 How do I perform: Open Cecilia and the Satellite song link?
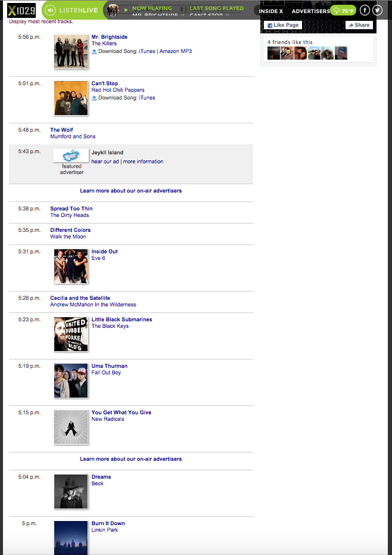80,298
